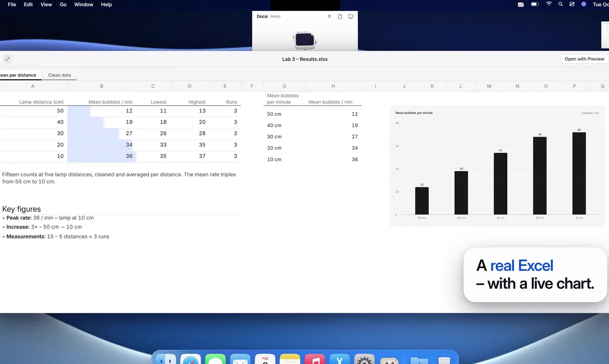Click the Lowest cell showing 26
The width and height of the screenshot is (609, 364).
(153, 133)
